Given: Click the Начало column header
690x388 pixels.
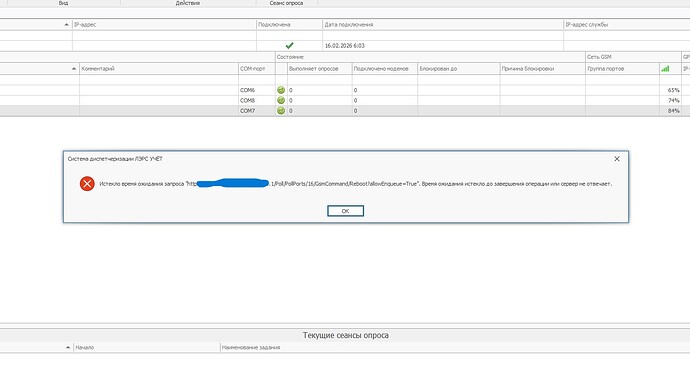Looking at the screenshot, I should coord(147,347).
